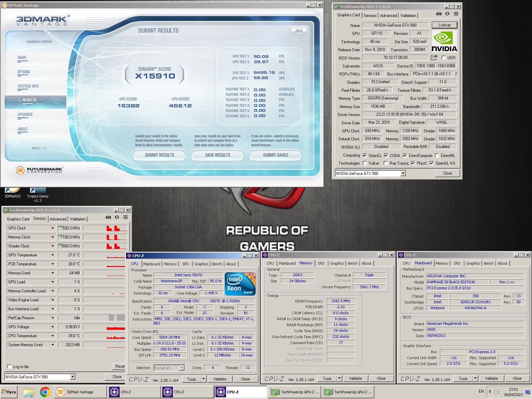Click camera icon in GPU-Z Sensors window

tap(108, 217)
